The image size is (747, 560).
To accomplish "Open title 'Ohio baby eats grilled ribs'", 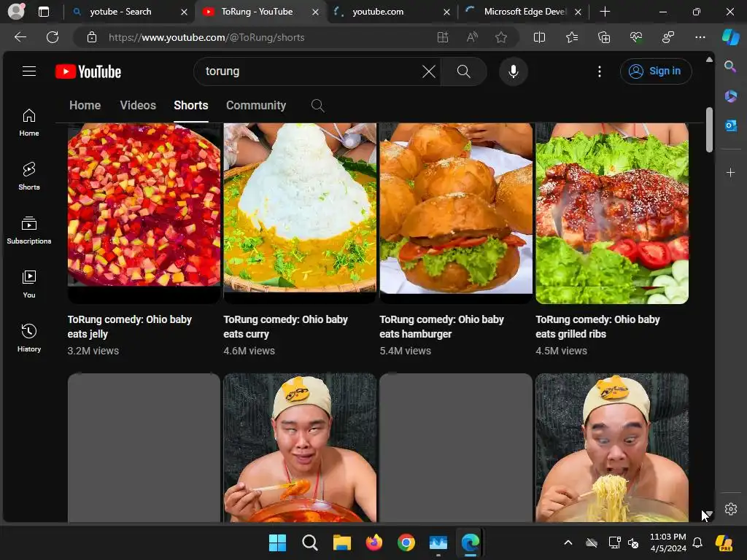I will (597, 327).
